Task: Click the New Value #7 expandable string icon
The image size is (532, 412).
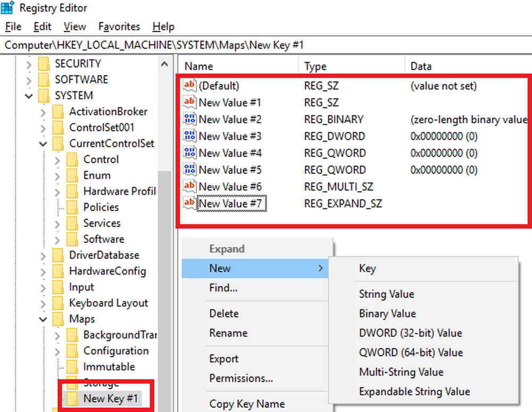Action: pos(189,203)
